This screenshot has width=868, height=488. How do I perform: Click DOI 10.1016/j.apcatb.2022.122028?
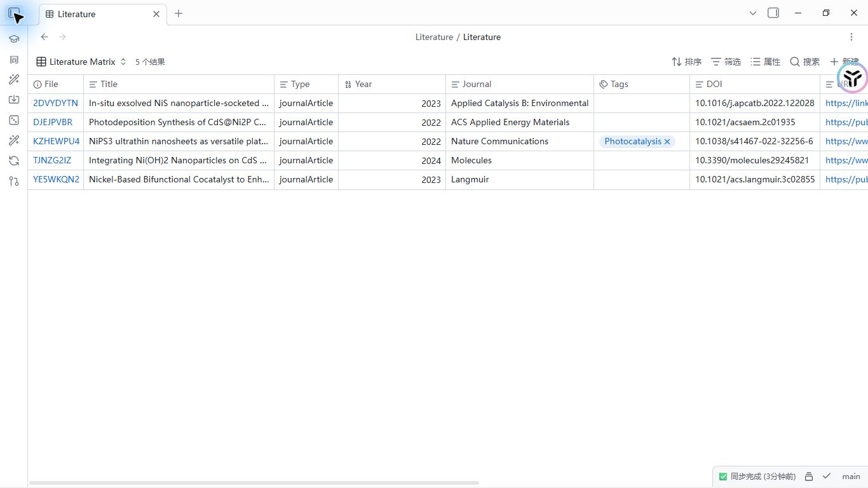755,103
